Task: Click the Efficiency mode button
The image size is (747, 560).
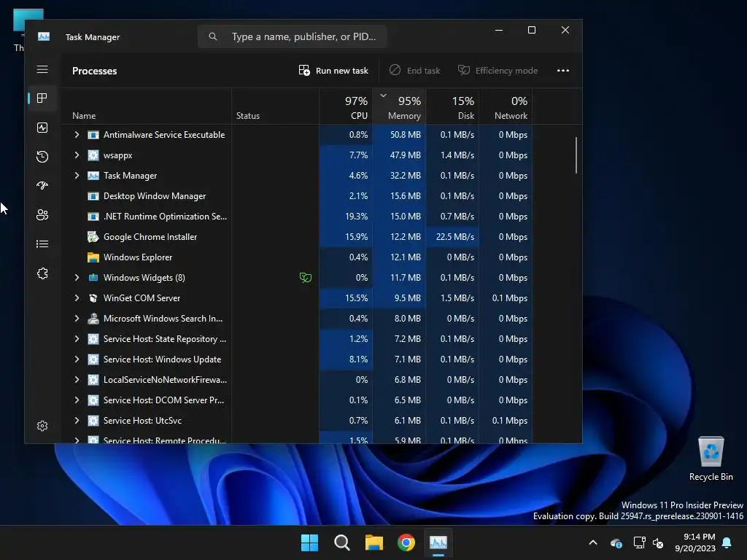Action: [x=498, y=71]
